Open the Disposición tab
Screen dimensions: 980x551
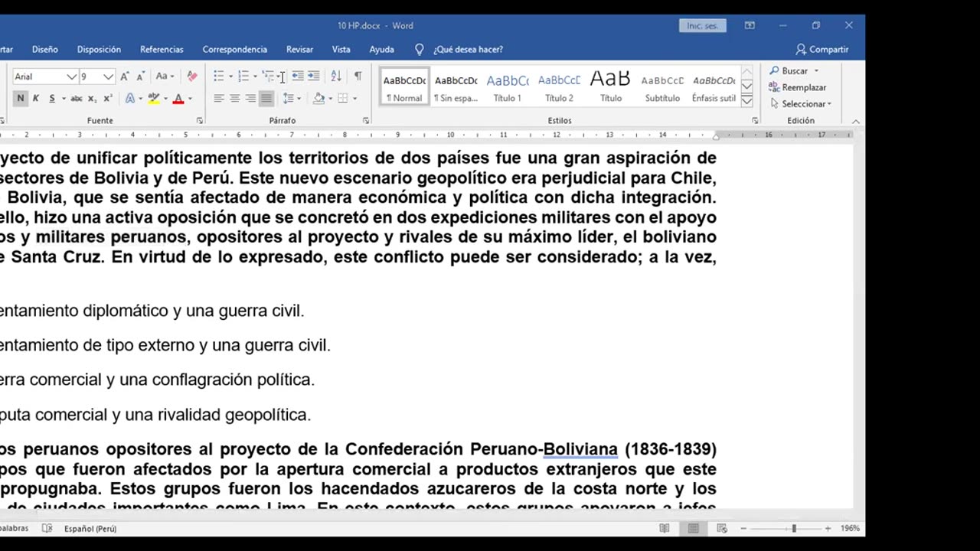(99, 49)
